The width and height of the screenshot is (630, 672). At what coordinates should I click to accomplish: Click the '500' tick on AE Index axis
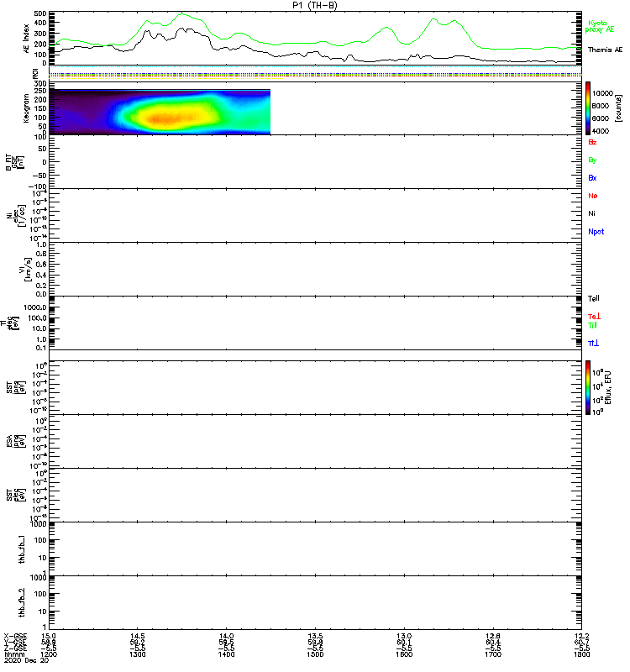39,13
